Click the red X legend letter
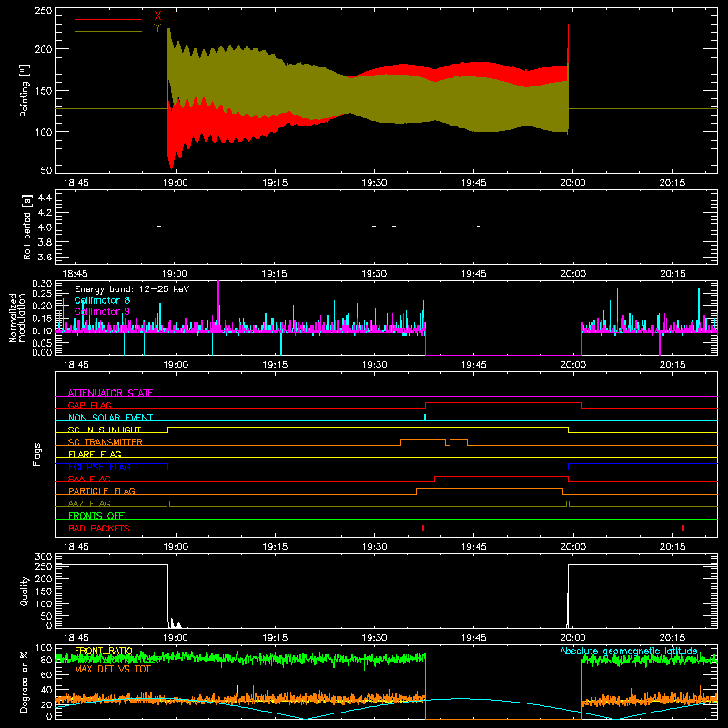The image size is (728, 728). click(x=157, y=16)
